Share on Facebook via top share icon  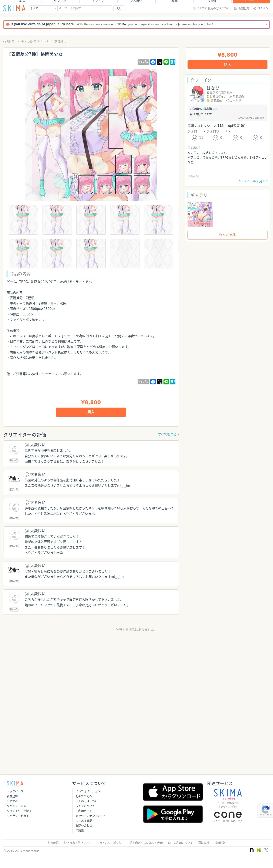point(153,62)
